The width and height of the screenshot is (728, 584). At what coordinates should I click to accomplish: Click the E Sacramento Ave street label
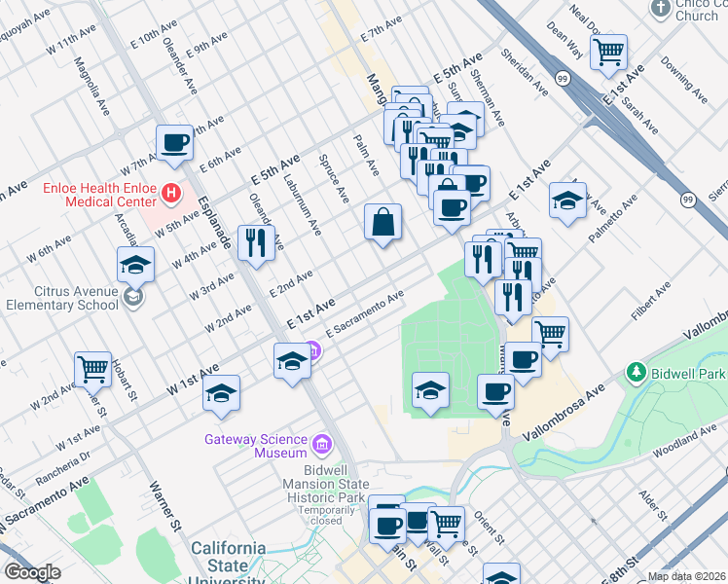(364, 314)
